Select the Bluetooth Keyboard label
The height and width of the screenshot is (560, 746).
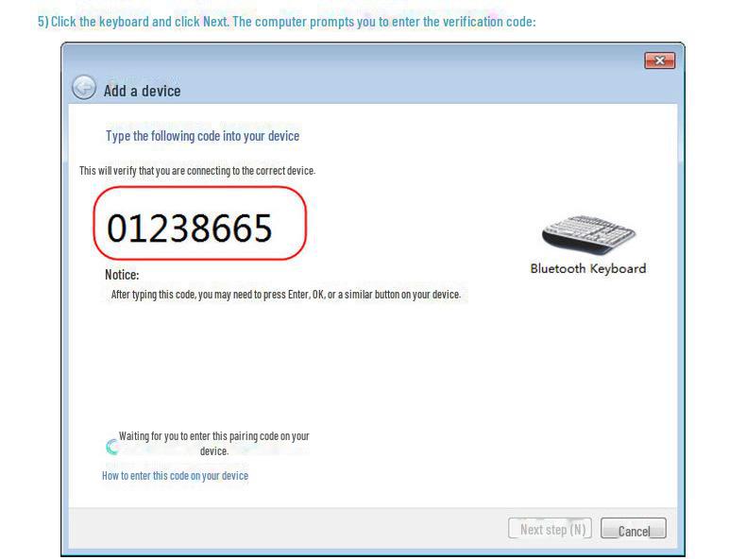(588, 268)
